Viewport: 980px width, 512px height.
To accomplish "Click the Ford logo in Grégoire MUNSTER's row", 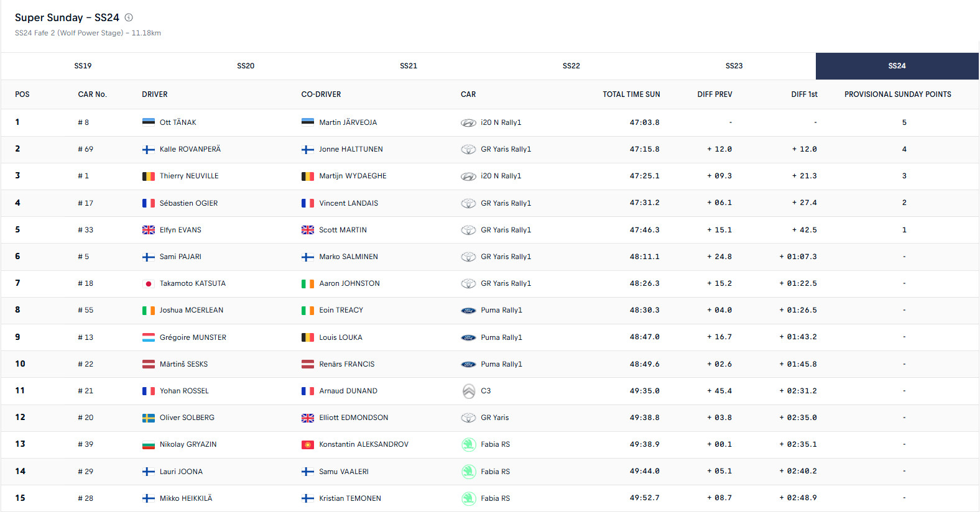I will coord(468,337).
